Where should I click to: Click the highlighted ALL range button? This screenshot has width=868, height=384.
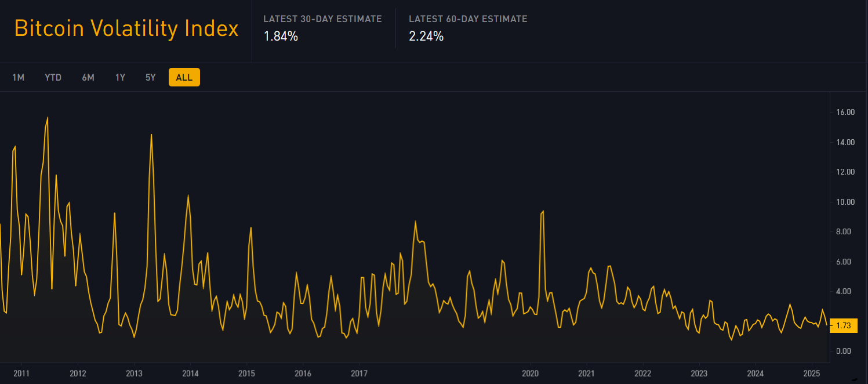(184, 77)
